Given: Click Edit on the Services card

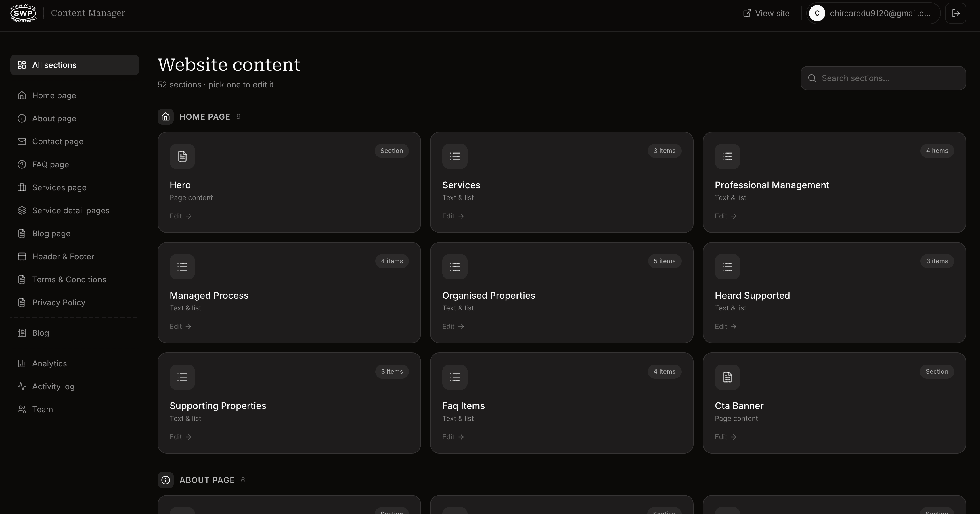Looking at the screenshot, I should [x=453, y=216].
